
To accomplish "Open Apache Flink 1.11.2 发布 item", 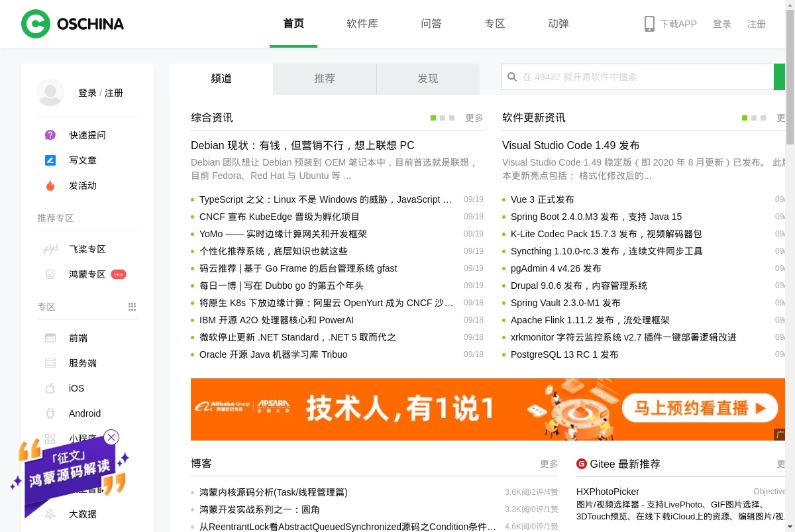I will (590, 320).
